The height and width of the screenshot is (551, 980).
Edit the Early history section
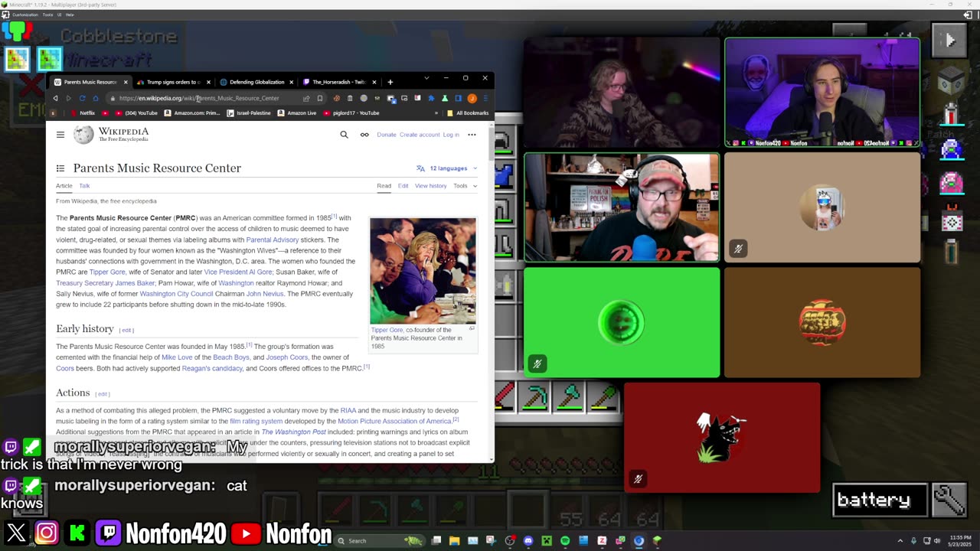pyautogui.click(x=126, y=330)
